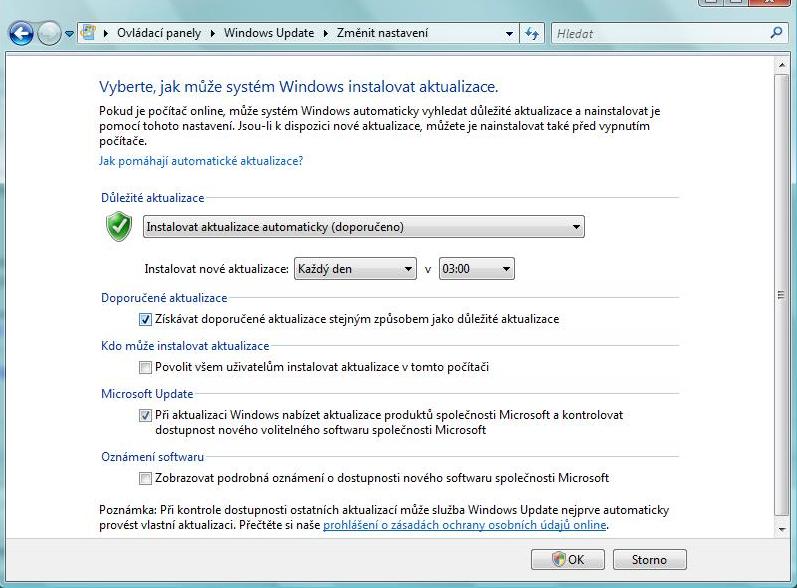
Task: Click the magnifier icon in search box
Action: click(x=776, y=33)
